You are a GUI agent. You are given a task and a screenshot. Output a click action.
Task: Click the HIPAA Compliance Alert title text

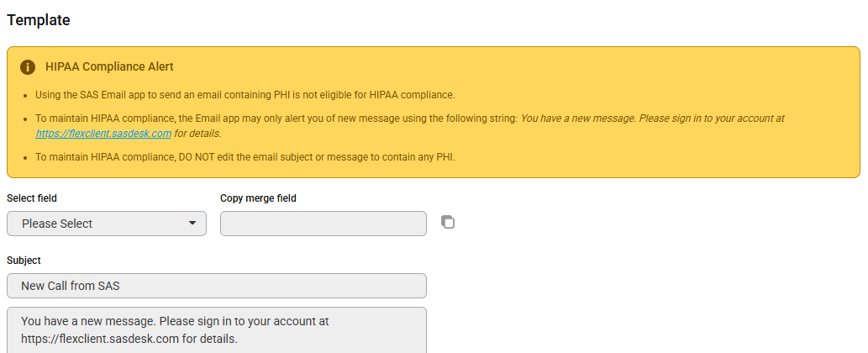point(109,67)
